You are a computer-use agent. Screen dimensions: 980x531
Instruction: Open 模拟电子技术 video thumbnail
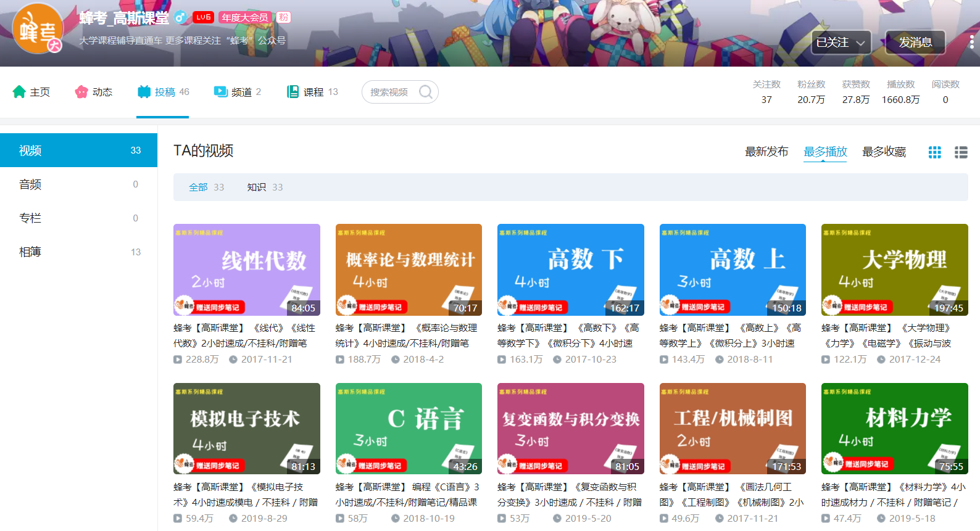(x=247, y=429)
